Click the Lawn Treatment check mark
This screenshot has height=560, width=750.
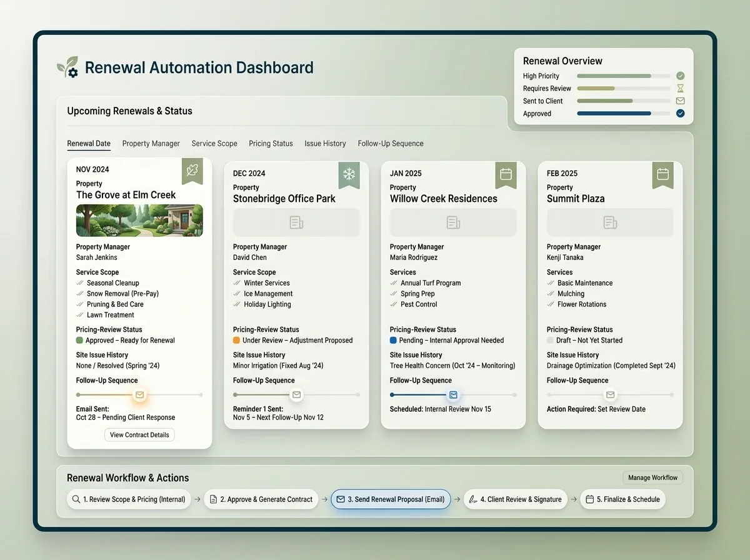tap(80, 315)
